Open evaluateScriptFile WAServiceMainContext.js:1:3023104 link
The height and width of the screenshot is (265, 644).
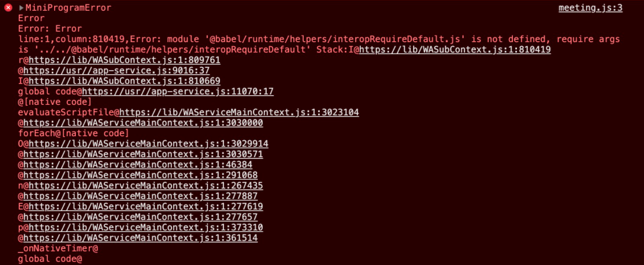pyautogui.click(x=239, y=112)
